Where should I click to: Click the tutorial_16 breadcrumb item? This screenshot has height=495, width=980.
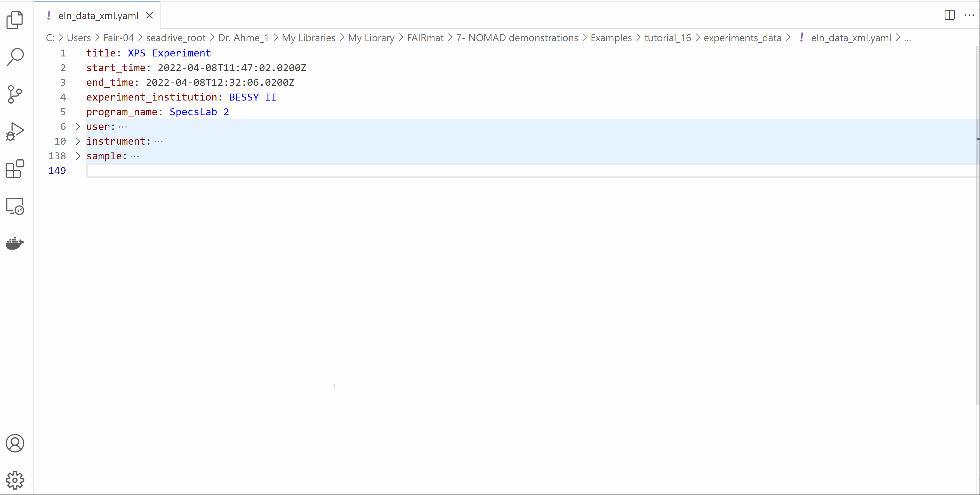[667, 38]
